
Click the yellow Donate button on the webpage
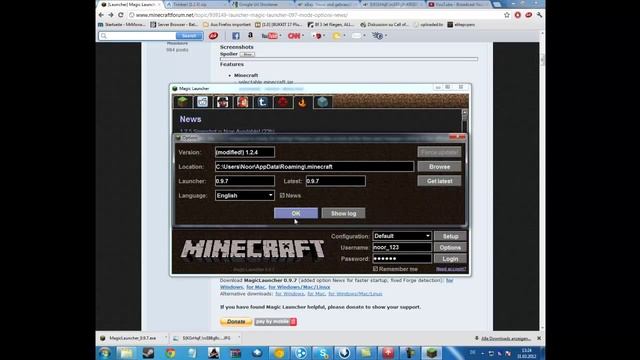click(x=236, y=322)
